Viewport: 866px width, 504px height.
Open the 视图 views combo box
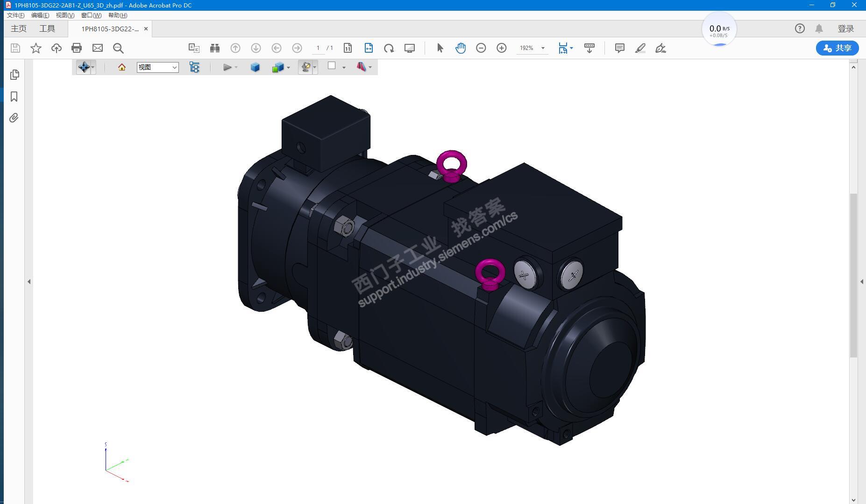157,67
